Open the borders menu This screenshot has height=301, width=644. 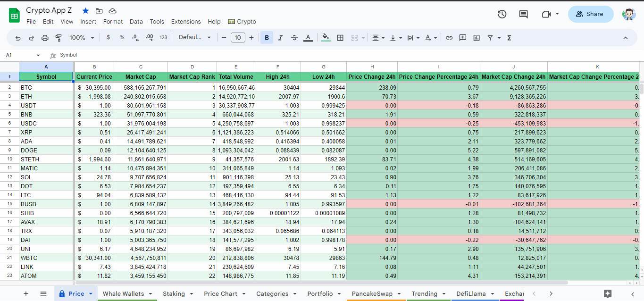click(x=340, y=38)
